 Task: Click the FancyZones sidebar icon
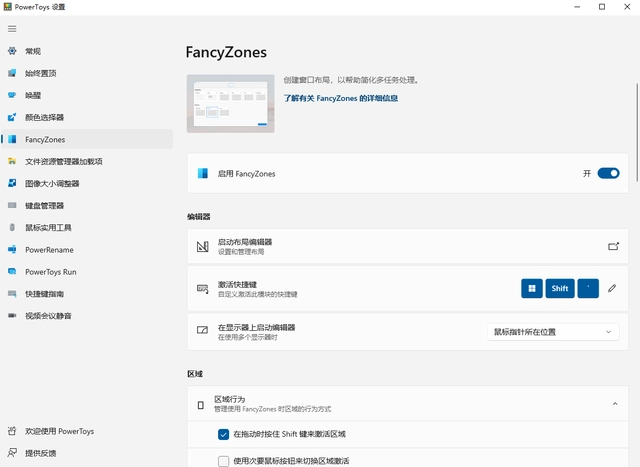[x=12, y=139]
